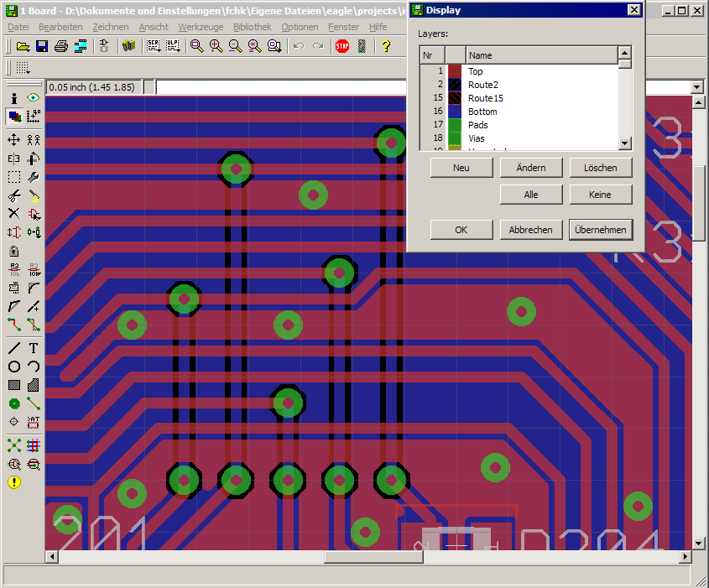
Task: Apply layer changes with Übernehmen
Action: [x=601, y=230]
